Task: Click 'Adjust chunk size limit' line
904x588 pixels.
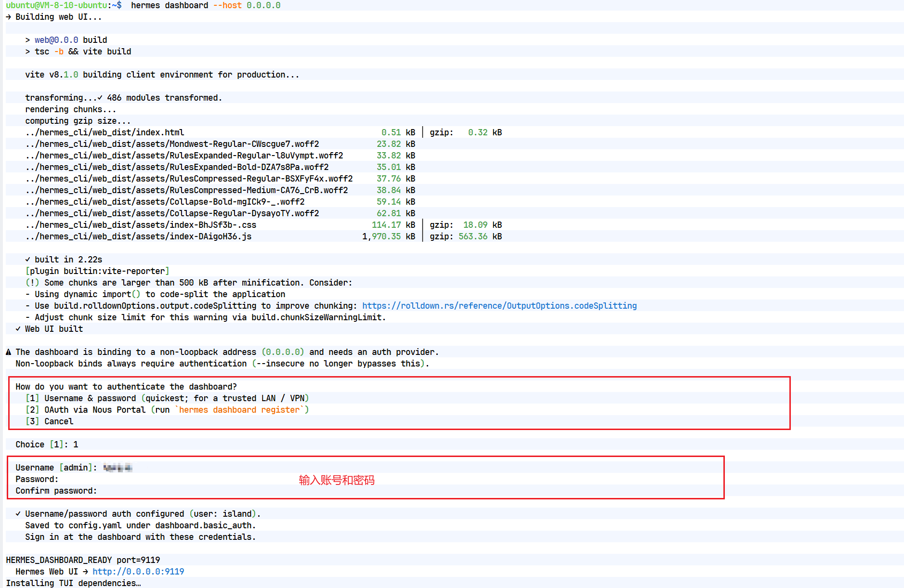Action: 206,317
